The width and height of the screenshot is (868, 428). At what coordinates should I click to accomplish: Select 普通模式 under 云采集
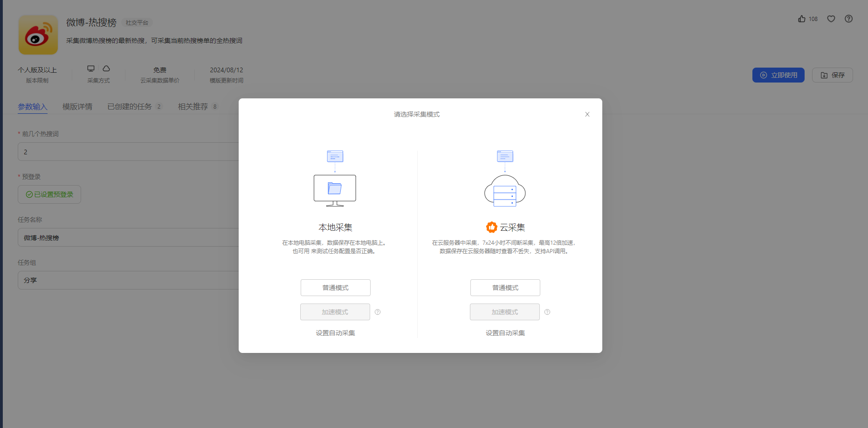[505, 288]
